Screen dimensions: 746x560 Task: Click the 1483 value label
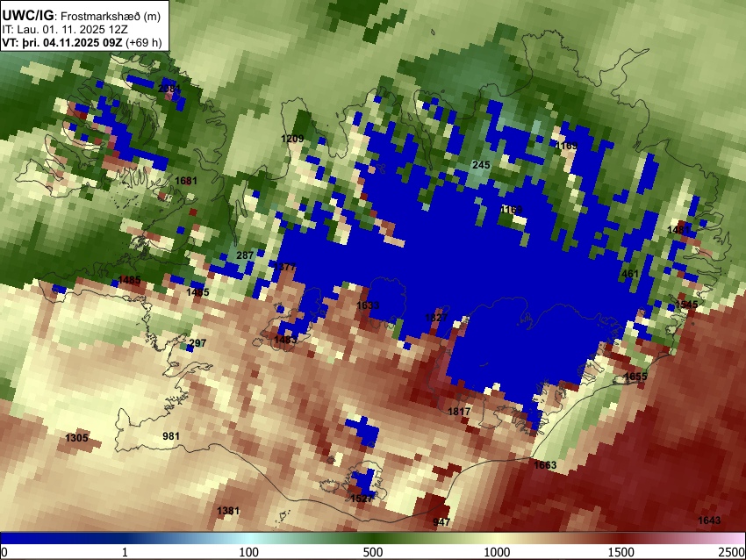285,340
